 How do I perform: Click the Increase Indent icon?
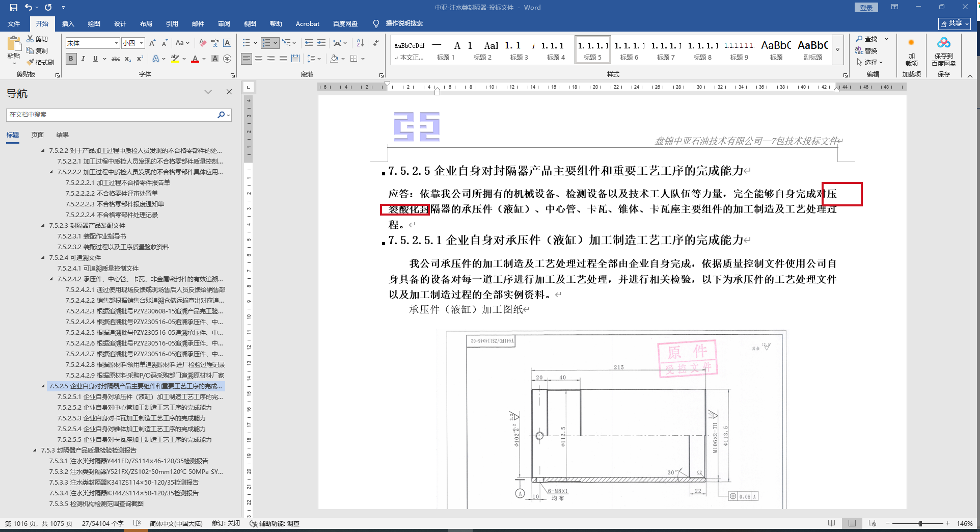click(321, 43)
